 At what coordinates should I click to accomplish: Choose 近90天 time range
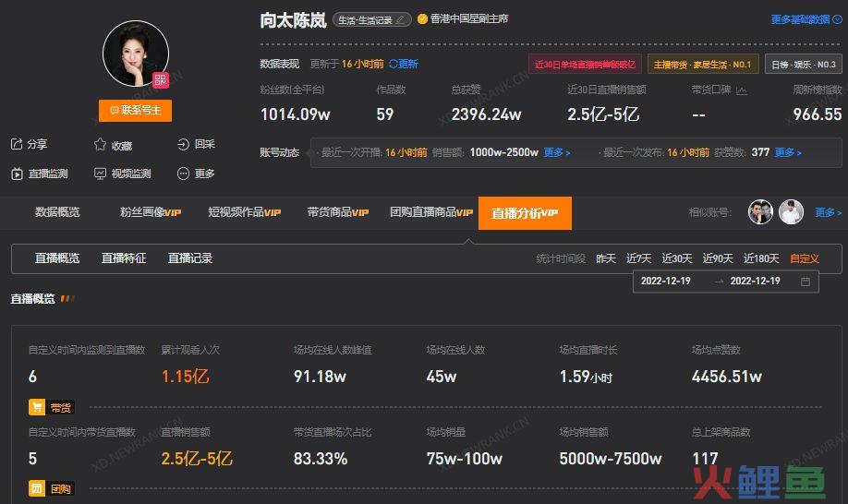click(718, 258)
